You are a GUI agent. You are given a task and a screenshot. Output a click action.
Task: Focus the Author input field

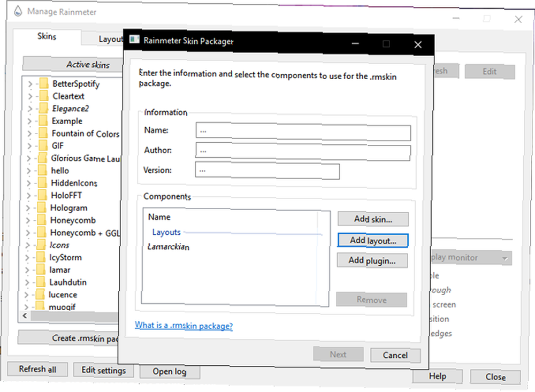pos(303,151)
